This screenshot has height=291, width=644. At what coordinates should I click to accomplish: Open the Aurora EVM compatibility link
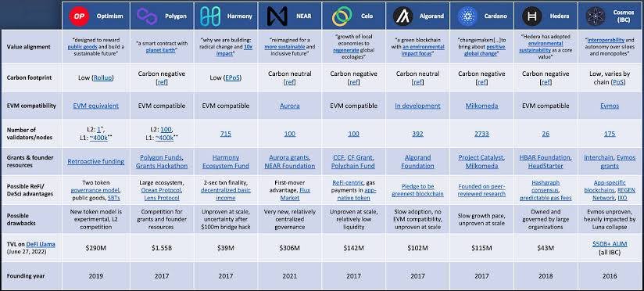[289, 106]
